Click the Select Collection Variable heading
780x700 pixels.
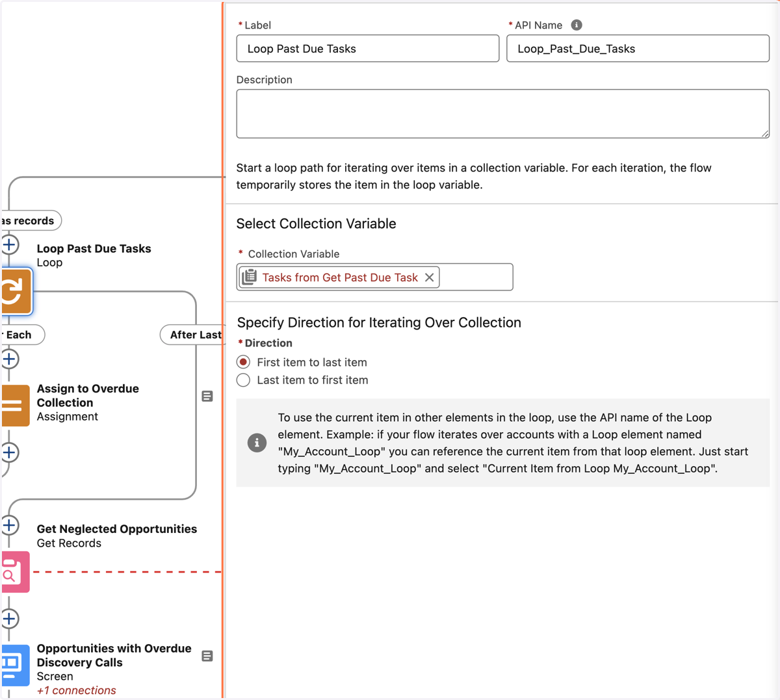316,224
